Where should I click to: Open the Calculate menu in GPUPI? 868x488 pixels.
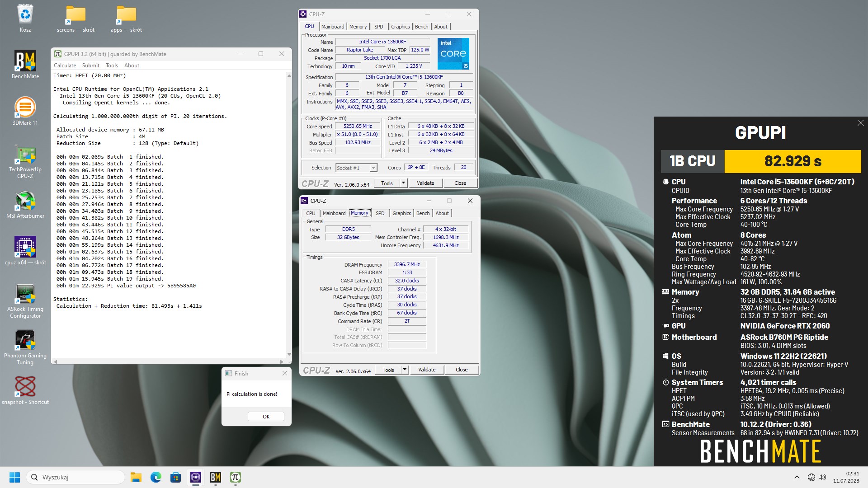pos(65,66)
